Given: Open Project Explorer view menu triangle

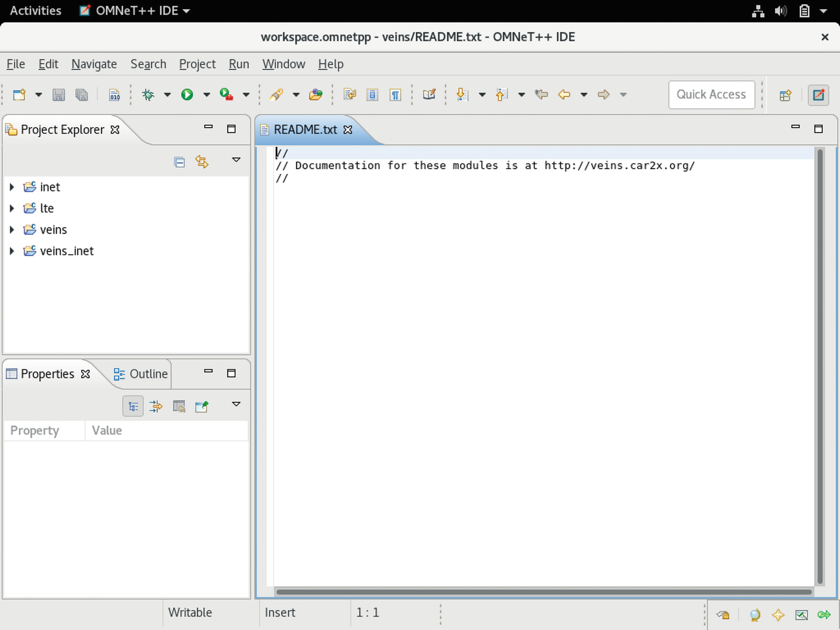Looking at the screenshot, I should pos(236,160).
